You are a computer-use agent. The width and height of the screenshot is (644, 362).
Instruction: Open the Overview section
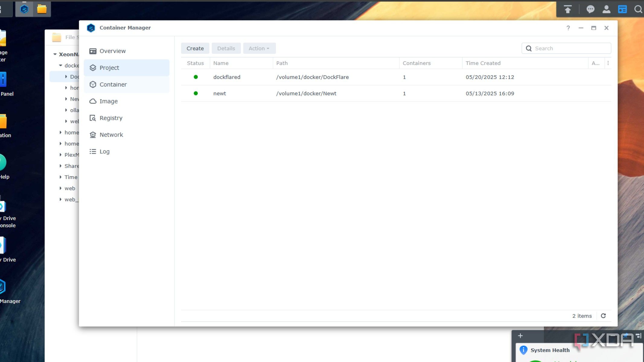pyautogui.click(x=126, y=51)
